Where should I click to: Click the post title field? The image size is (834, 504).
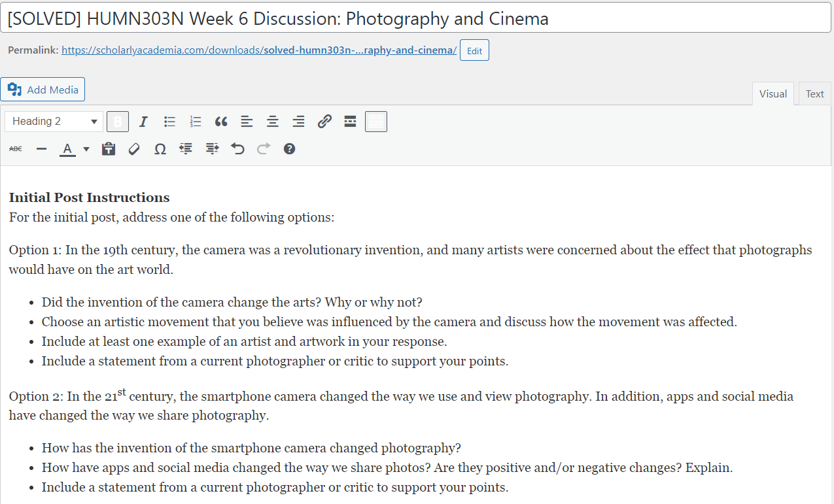pos(415,18)
